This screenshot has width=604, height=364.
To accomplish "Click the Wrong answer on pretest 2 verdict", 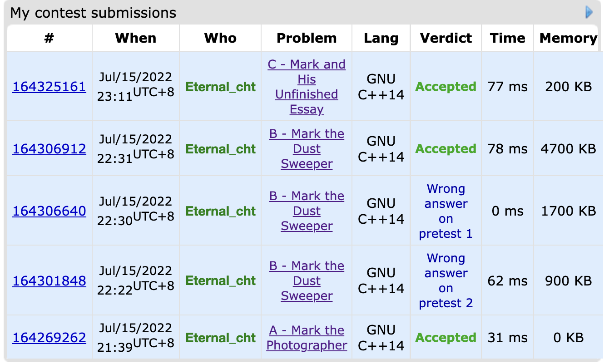I will point(446,281).
